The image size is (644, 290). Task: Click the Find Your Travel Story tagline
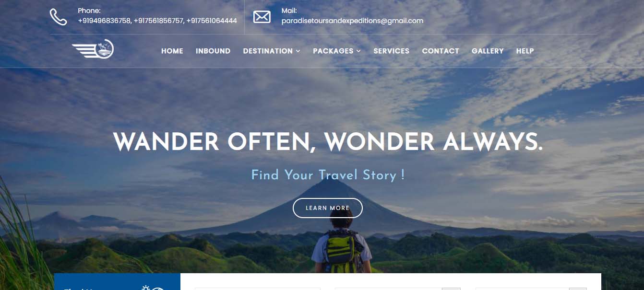328,175
